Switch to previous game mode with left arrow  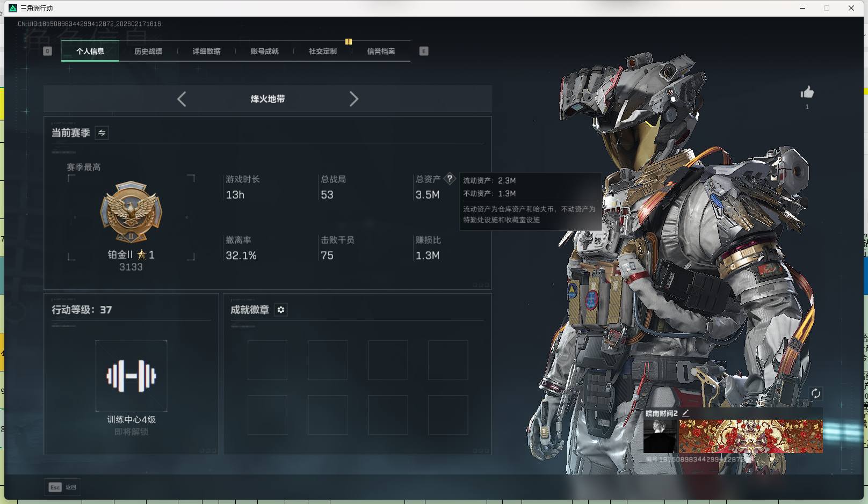pos(182,99)
